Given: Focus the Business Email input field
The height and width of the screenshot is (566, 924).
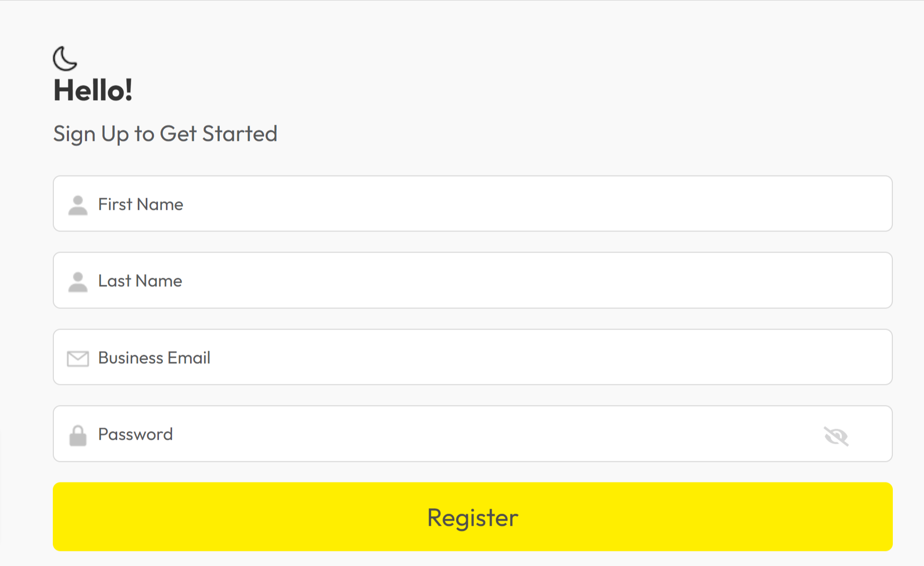Looking at the screenshot, I should click(x=473, y=357).
